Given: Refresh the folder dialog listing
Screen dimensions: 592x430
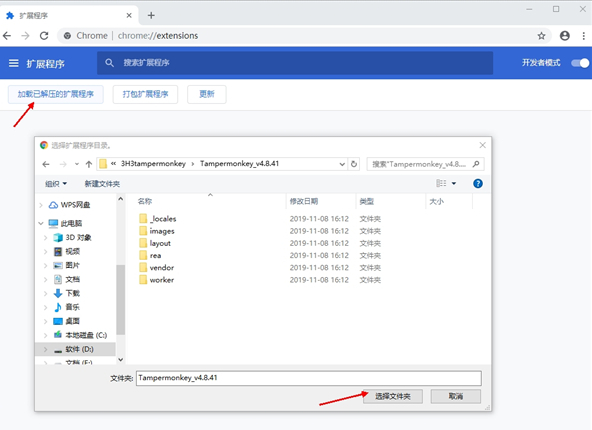Looking at the screenshot, I should 354,164.
